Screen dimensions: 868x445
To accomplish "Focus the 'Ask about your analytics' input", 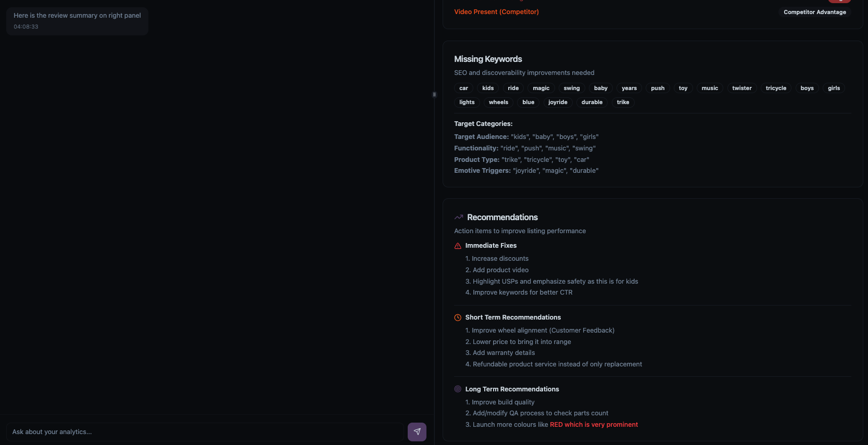I will (205, 432).
